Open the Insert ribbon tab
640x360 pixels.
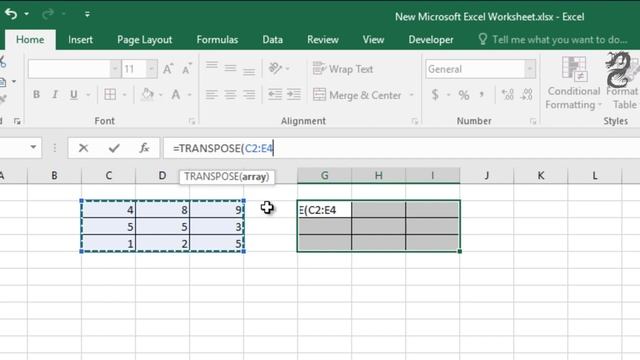tap(80, 40)
